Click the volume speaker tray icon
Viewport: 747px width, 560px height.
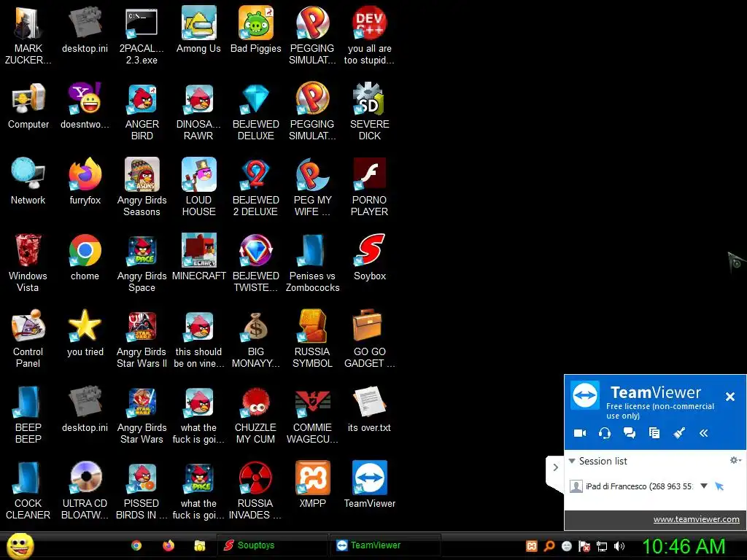[x=619, y=546]
